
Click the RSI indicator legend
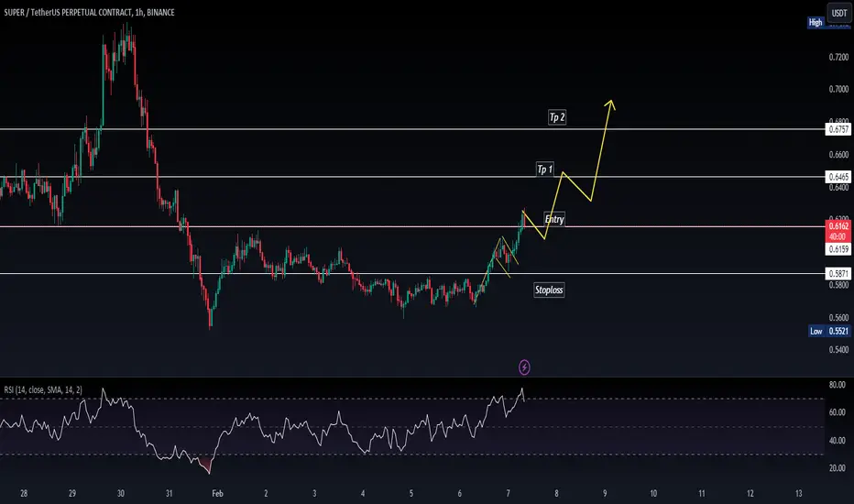pyautogui.click(x=43, y=389)
